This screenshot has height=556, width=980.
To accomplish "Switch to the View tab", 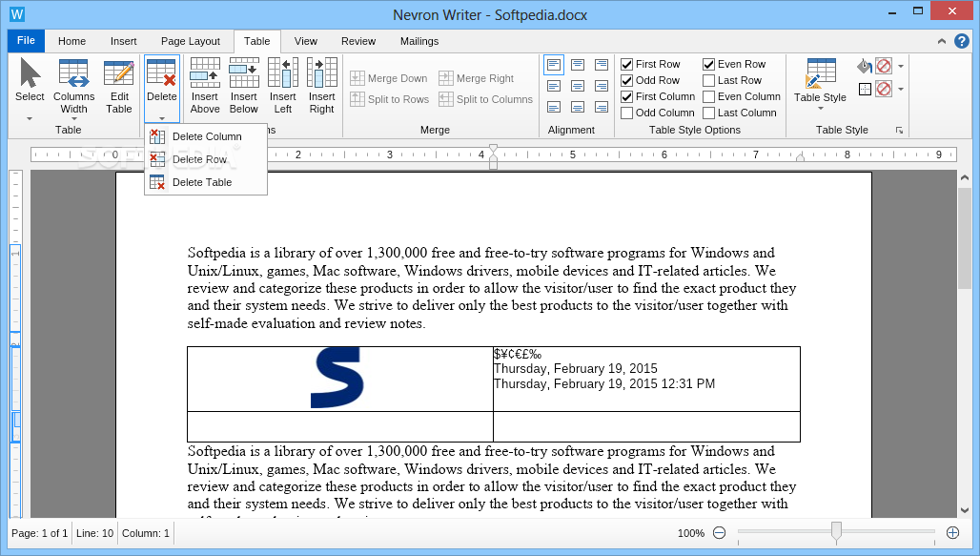I will pos(306,41).
